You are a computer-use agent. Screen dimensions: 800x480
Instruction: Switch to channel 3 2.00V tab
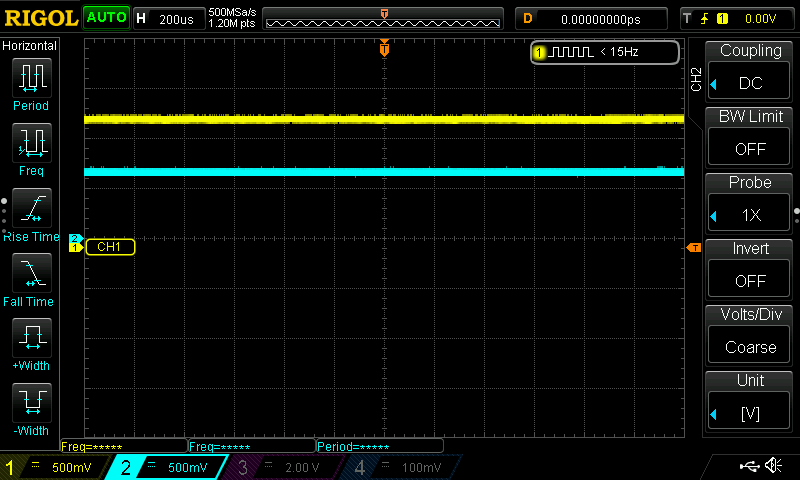pyautogui.click(x=284, y=467)
